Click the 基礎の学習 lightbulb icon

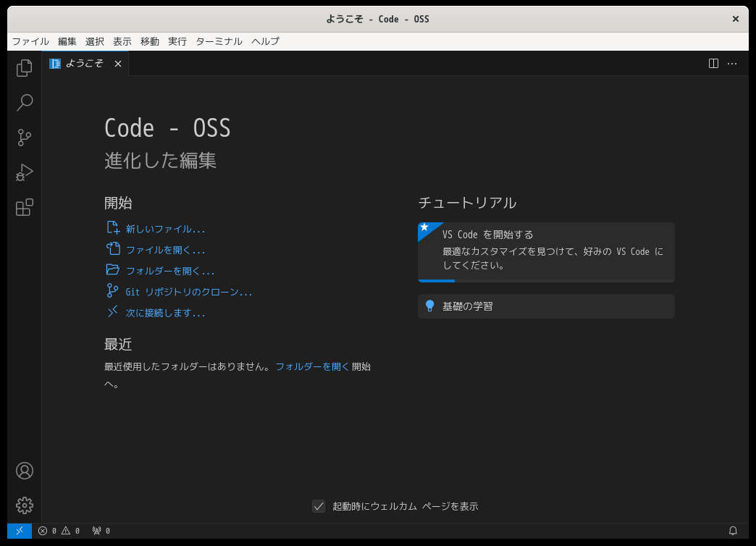pyautogui.click(x=429, y=306)
